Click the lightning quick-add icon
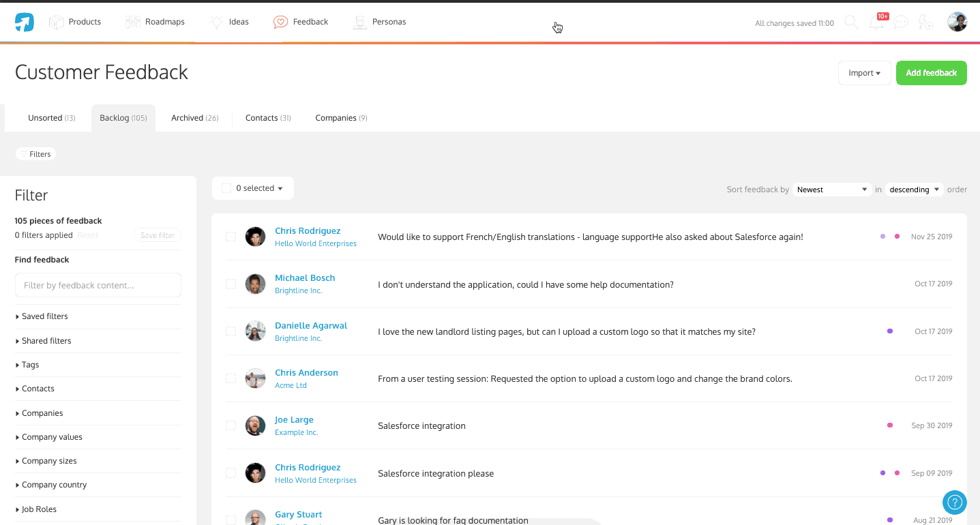The width and height of the screenshot is (980, 525). [x=925, y=22]
